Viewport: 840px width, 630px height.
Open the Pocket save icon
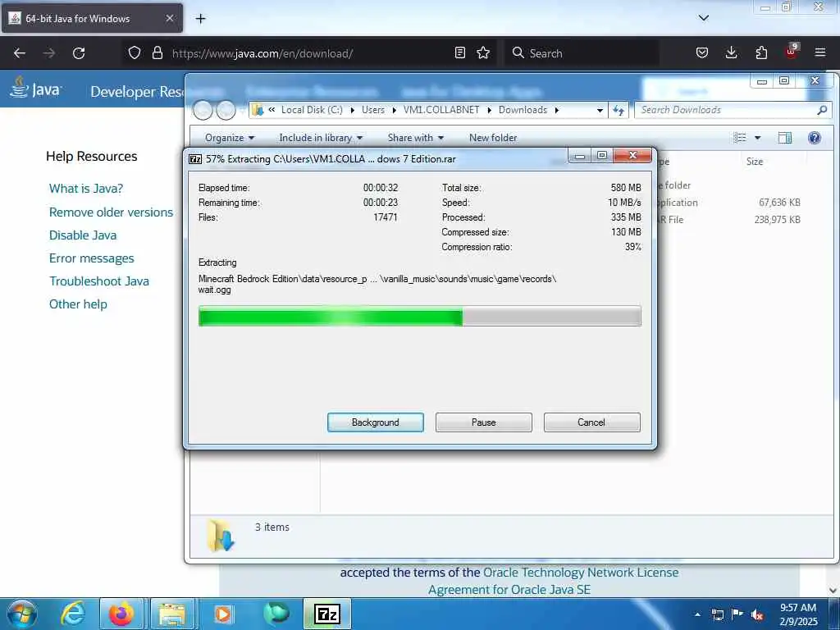pyautogui.click(x=702, y=52)
